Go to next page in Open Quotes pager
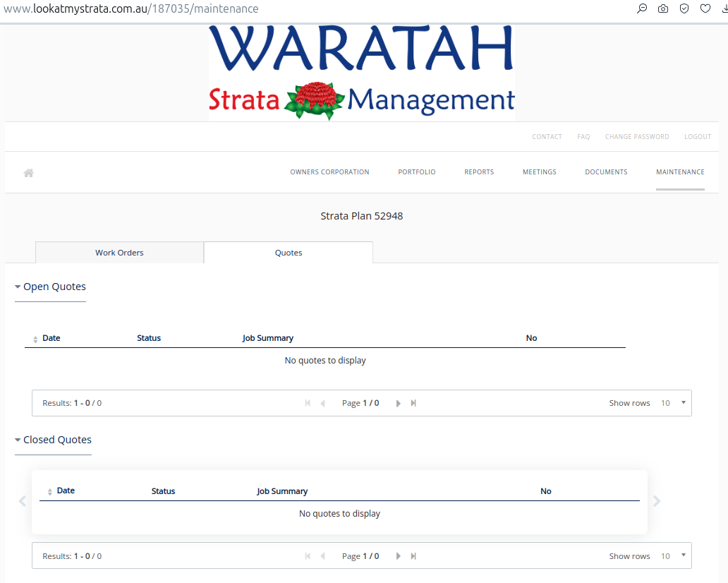Viewport: 728px width, 583px height. [x=398, y=403]
